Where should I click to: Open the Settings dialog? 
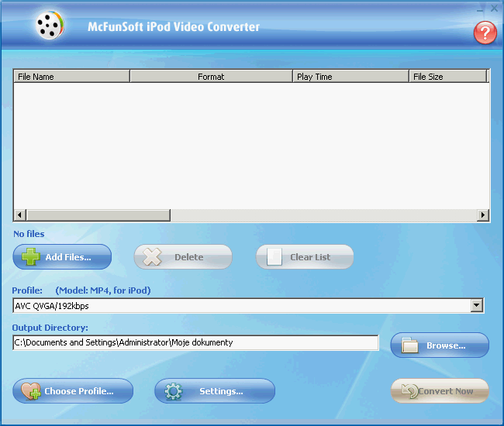click(215, 390)
